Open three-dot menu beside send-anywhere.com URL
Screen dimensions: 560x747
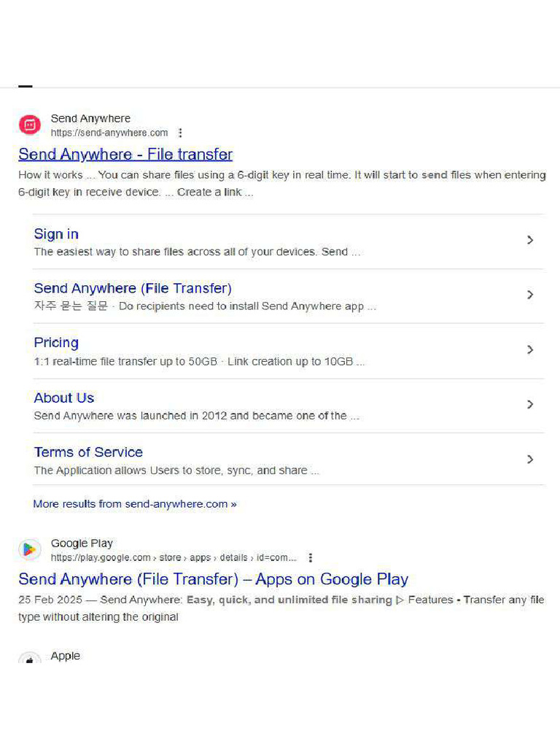point(180,133)
